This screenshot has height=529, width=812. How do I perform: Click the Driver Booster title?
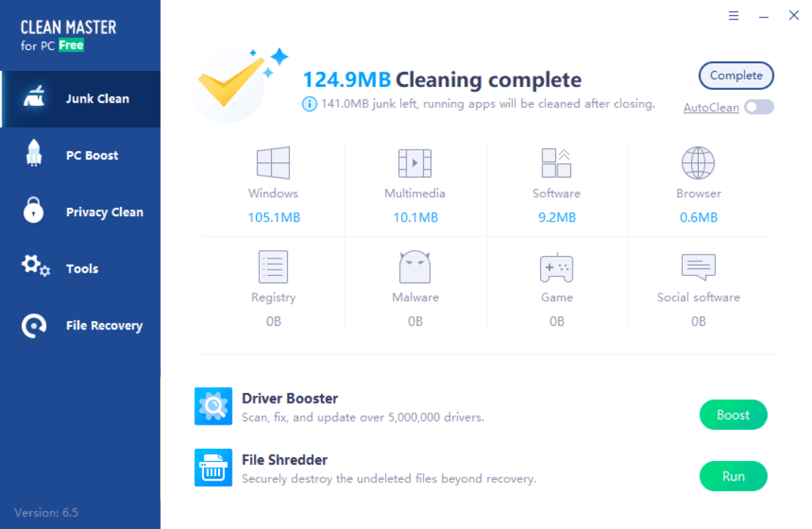coord(289,398)
